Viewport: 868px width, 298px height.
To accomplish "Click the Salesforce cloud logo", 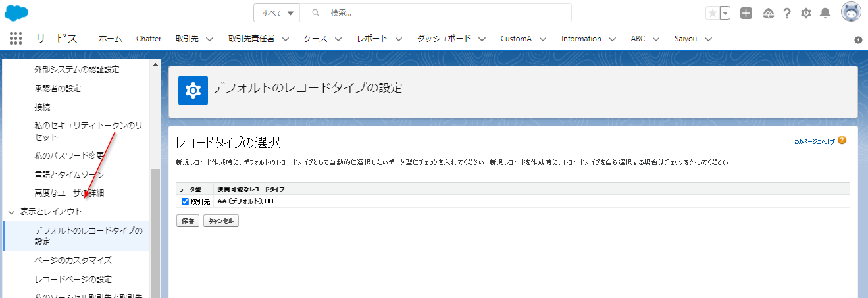I will point(16,12).
